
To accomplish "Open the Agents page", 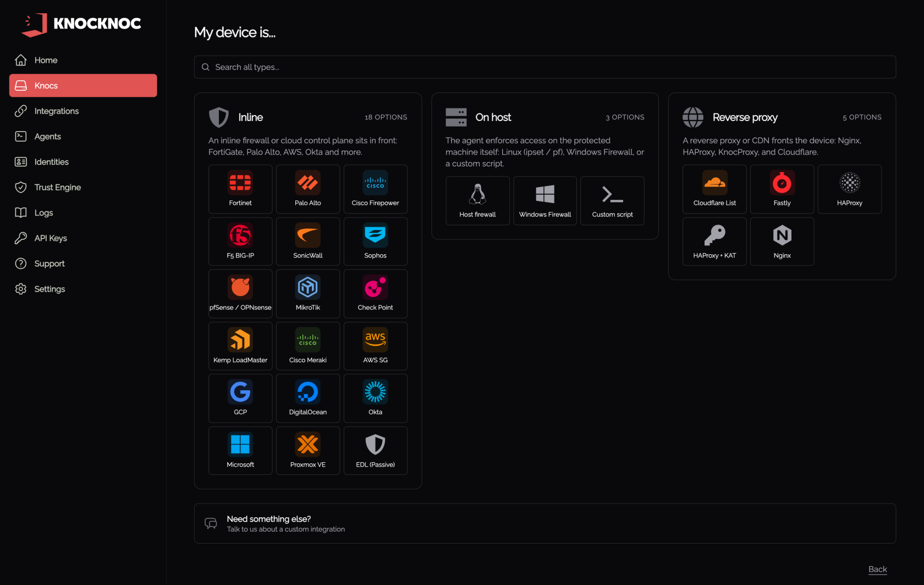I will [x=83, y=136].
